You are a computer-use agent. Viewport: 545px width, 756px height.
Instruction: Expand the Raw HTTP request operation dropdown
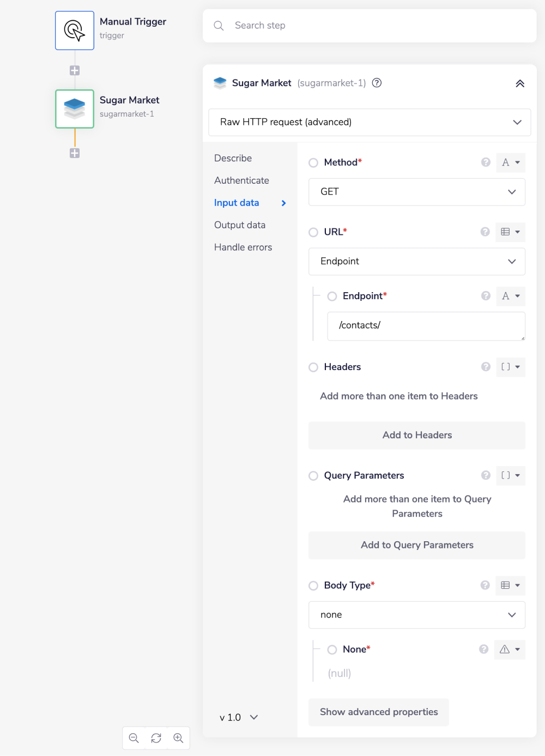pos(370,122)
